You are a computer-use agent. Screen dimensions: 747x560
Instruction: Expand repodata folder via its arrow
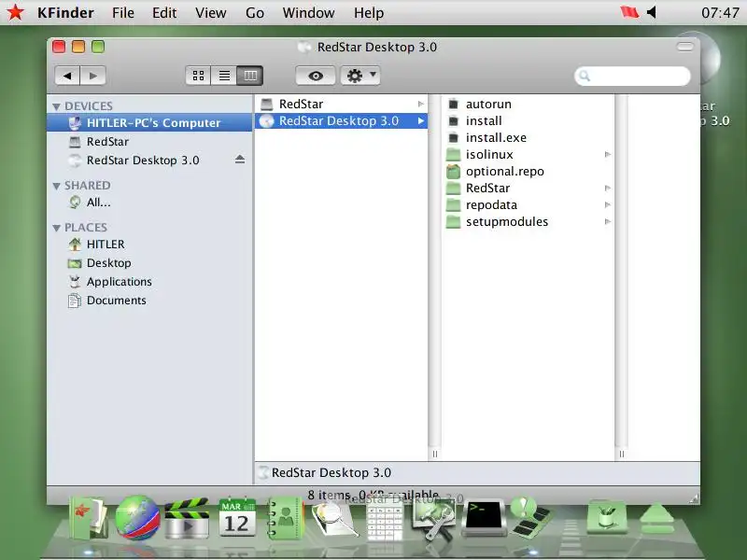(x=608, y=204)
